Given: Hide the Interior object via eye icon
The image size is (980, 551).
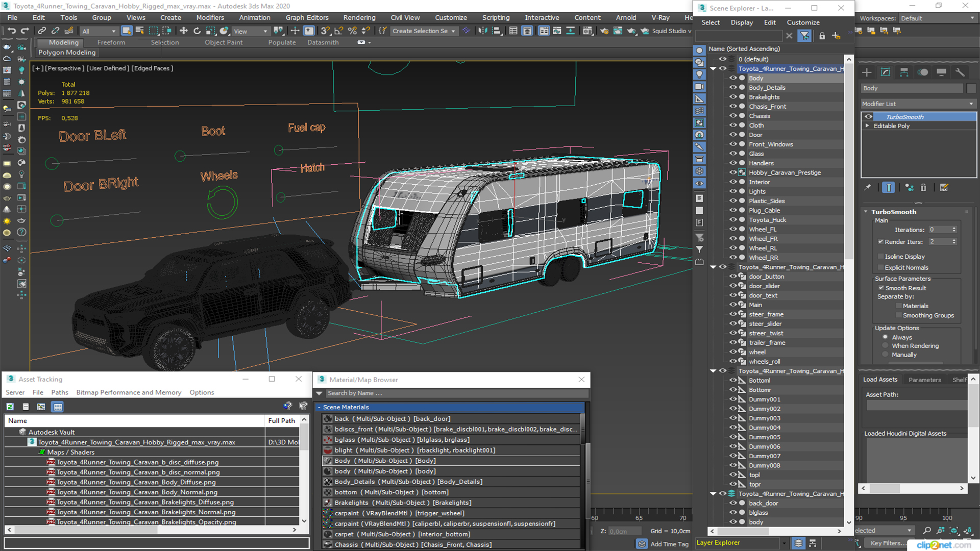Looking at the screenshot, I should point(733,182).
